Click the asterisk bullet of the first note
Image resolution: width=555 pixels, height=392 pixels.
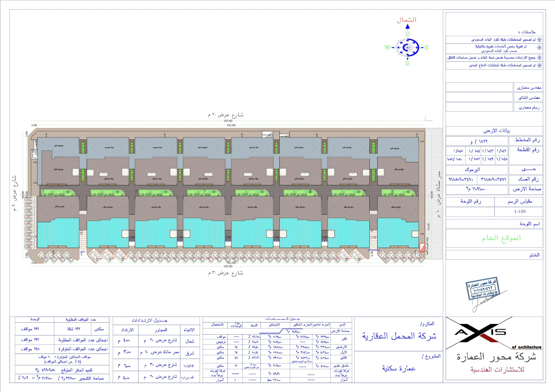pyautogui.click(x=539, y=40)
